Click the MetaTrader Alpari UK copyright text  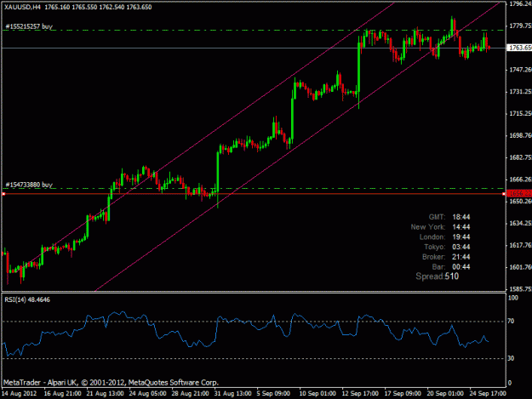111,383
